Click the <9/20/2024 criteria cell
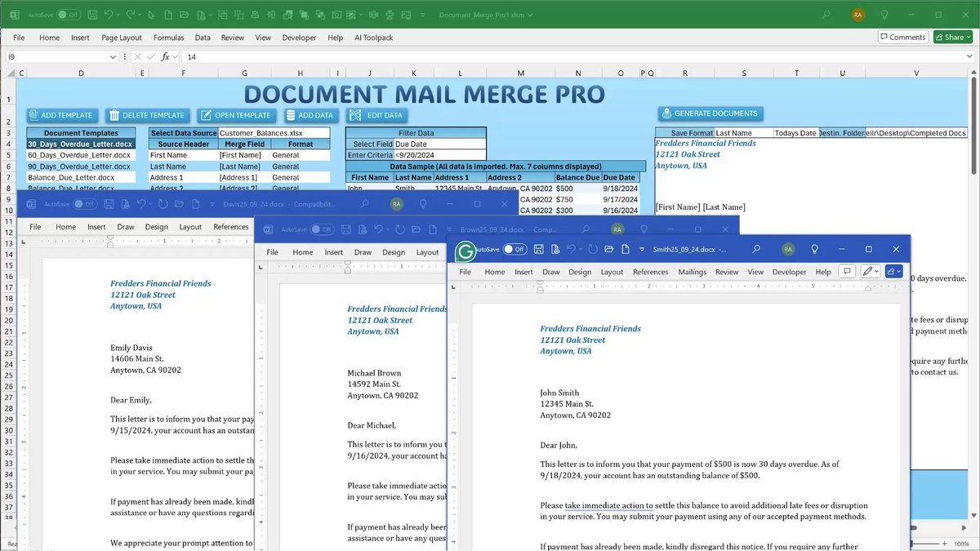980x551 pixels. (x=440, y=155)
